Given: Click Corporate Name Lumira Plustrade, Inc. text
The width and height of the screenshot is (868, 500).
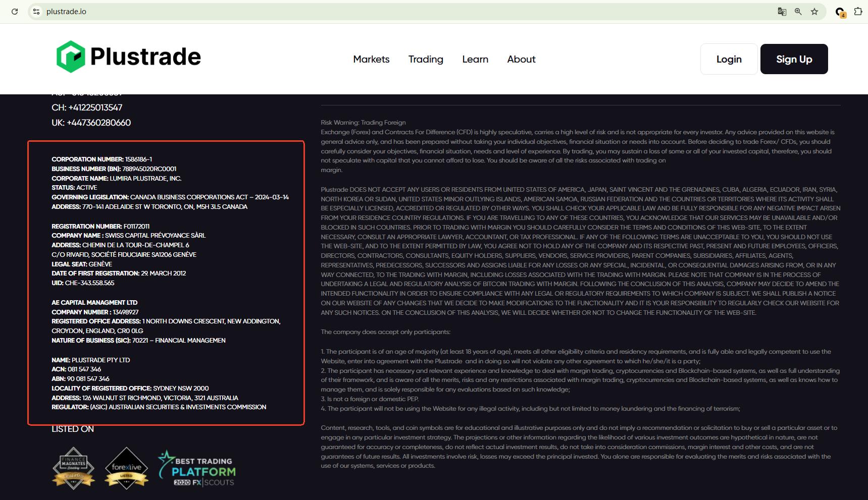Looking at the screenshot, I should [116, 179].
